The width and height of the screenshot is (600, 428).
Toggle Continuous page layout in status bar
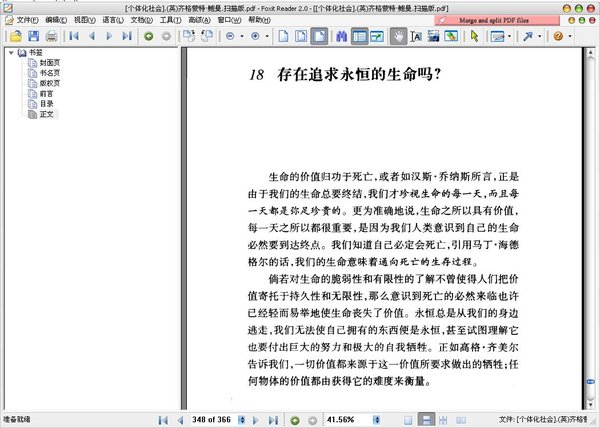pyautogui.click(x=426, y=420)
